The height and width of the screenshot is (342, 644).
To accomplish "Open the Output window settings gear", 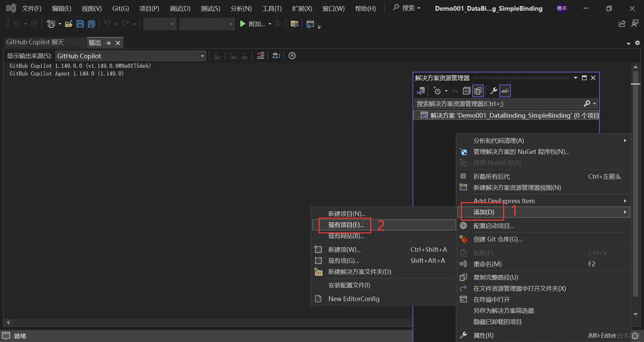I will coord(637,43).
